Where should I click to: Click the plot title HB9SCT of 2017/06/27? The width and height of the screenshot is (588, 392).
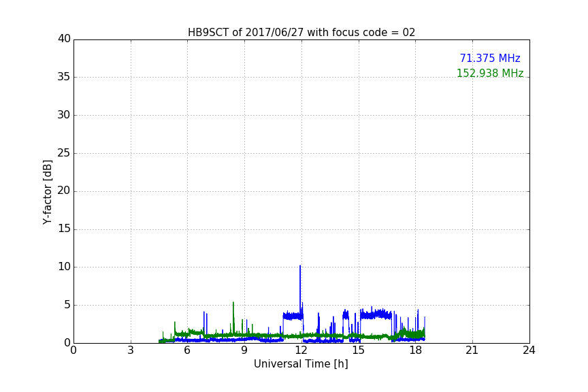tap(301, 33)
